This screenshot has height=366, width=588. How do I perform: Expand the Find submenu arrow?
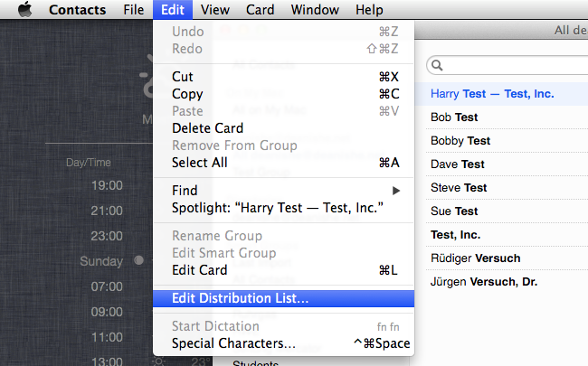coord(396,191)
